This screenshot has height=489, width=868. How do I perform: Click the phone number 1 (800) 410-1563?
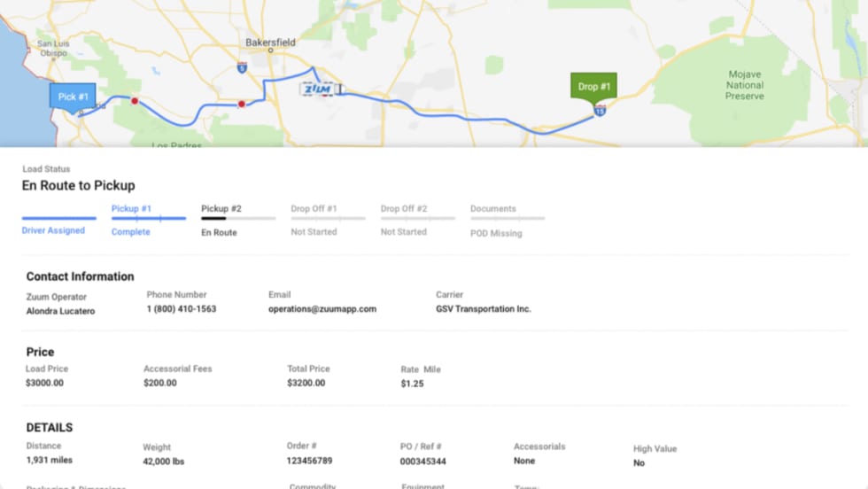[x=182, y=309]
